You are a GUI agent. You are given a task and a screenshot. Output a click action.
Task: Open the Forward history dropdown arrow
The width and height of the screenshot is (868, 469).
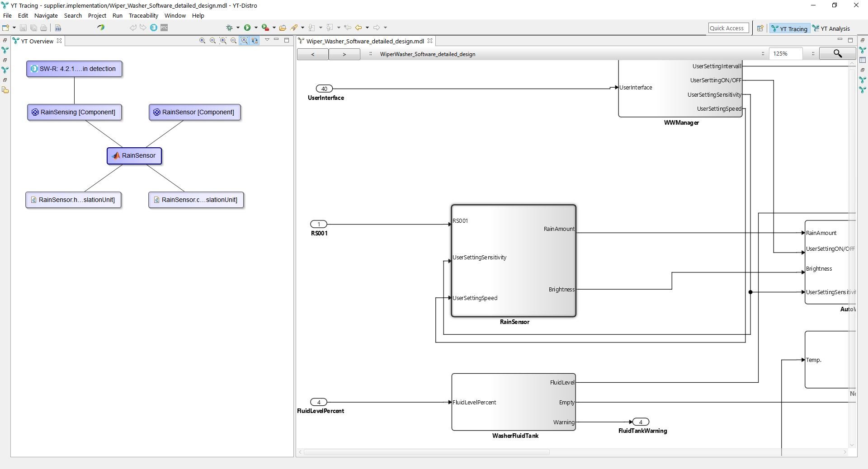click(385, 28)
